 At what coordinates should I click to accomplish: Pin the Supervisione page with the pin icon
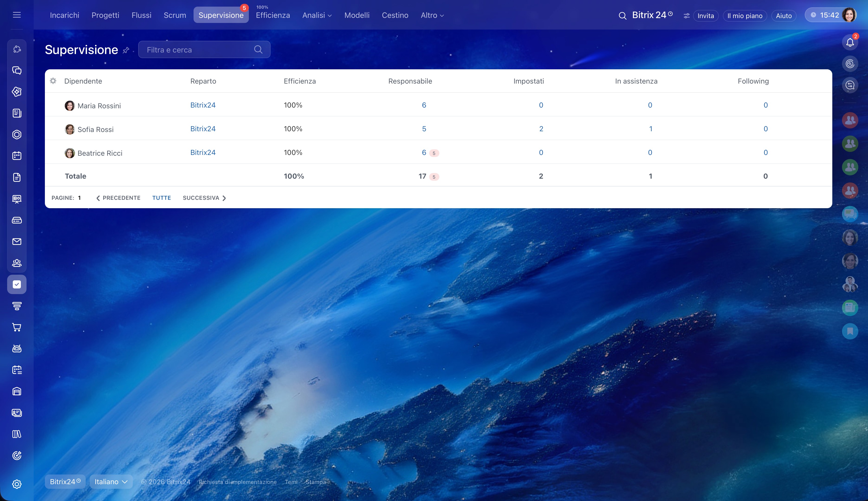tap(126, 50)
